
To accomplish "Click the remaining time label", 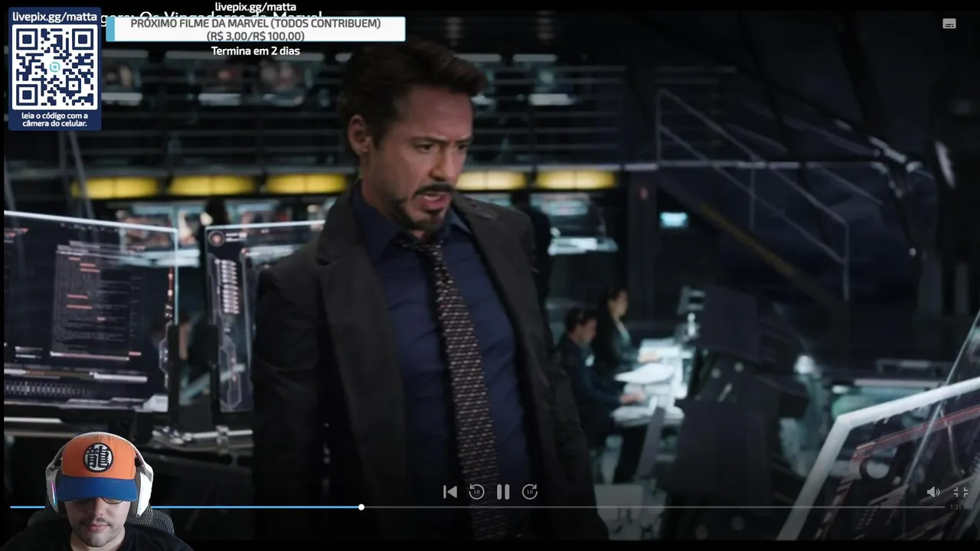I will [955, 507].
